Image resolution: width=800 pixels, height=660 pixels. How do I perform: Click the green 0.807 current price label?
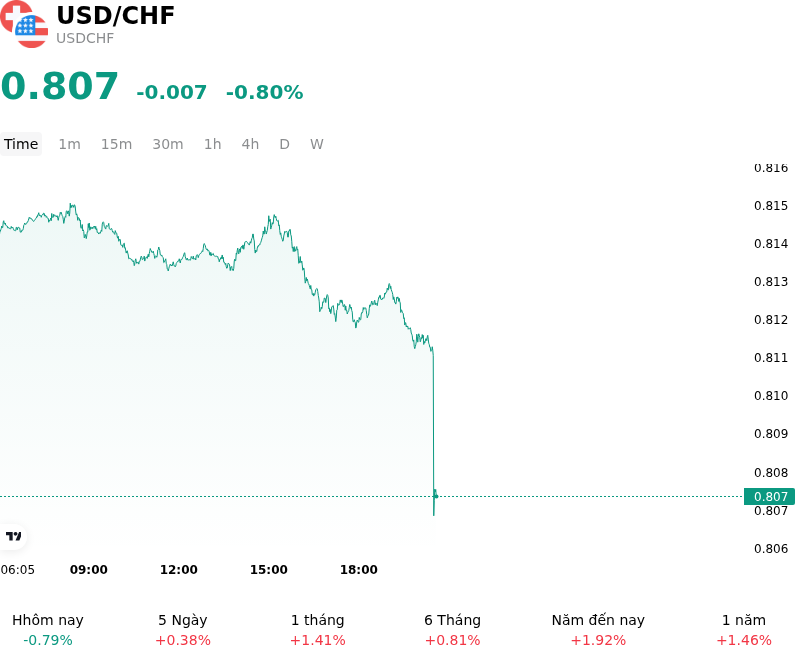(x=769, y=496)
